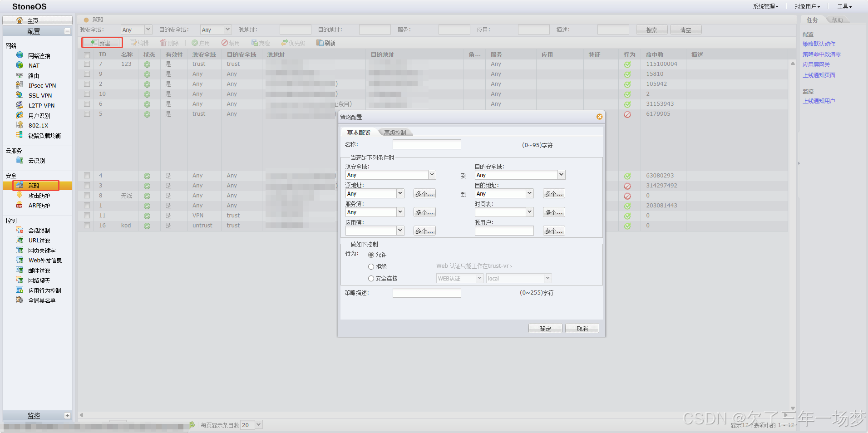Open the 攻击防护 shield icon
The width and height of the screenshot is (868, 433).
pos(20,195)
